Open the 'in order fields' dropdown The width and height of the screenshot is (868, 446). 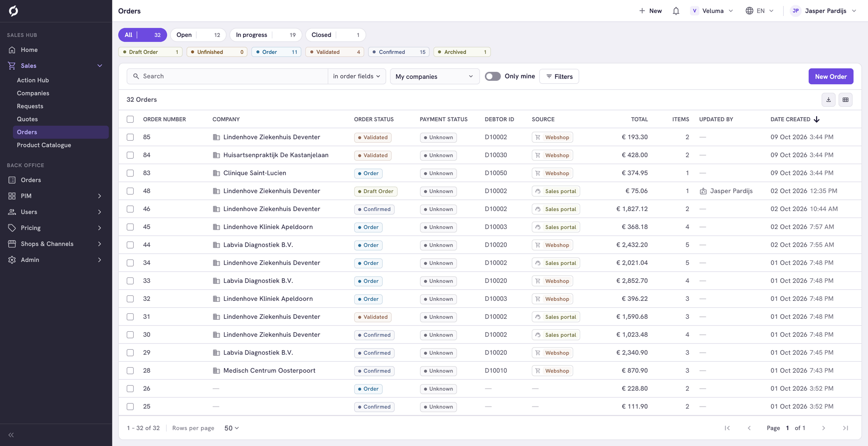pos(357,76)
